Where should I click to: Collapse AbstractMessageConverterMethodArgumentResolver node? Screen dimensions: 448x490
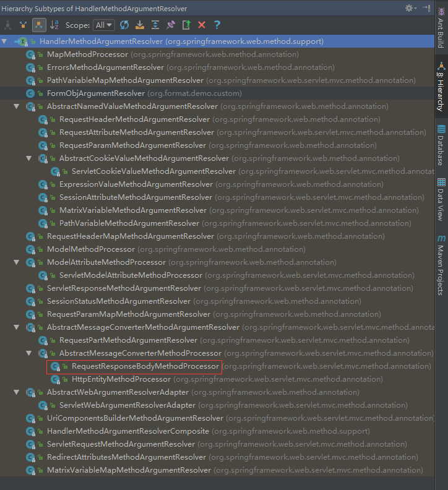pyautogui.click(x=17, y=327)
